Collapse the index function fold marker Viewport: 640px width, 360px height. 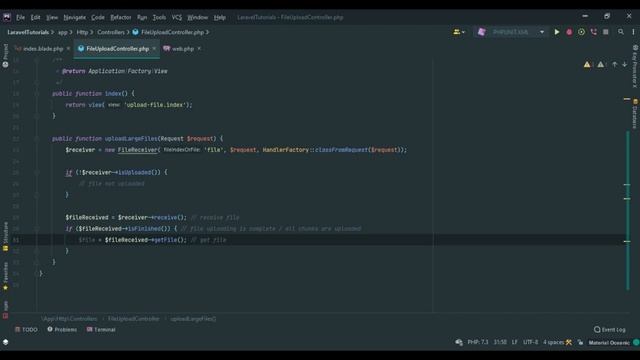point(36,93)
